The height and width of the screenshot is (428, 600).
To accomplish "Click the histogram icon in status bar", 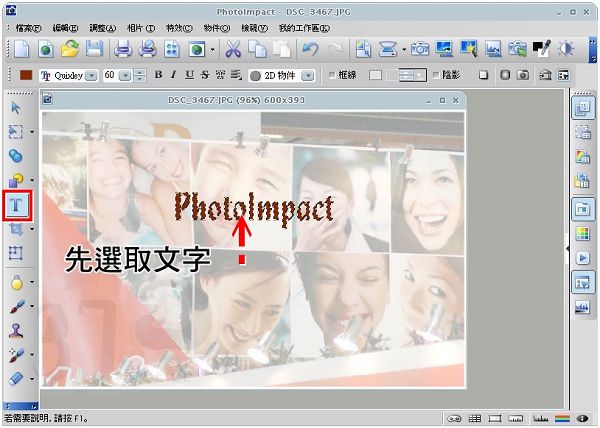I will (540, 419).
